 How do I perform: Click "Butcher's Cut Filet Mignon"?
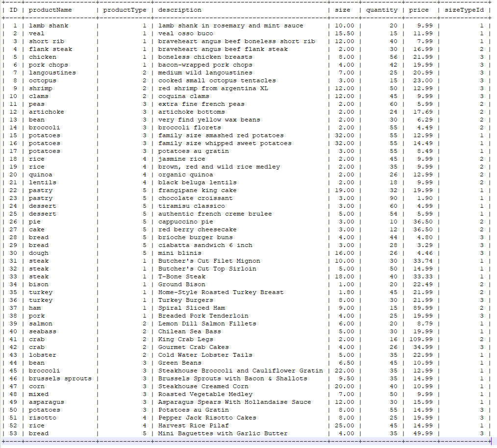(x=209, y=261)
